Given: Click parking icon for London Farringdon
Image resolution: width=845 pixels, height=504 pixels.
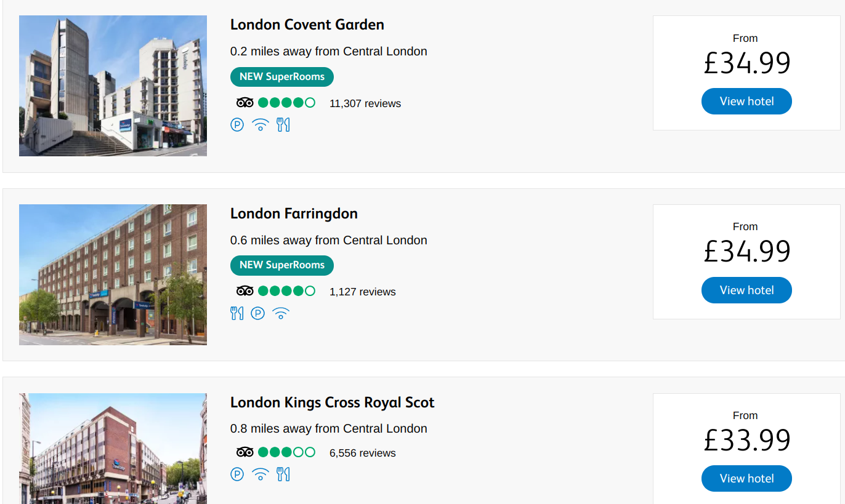Looking at the screenshot, I should pos(258,313).
